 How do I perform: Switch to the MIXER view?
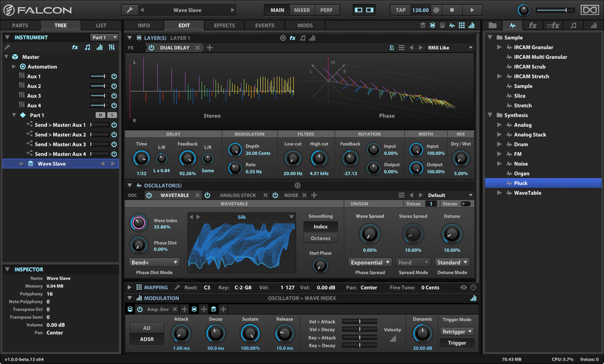tap(302, 10)
